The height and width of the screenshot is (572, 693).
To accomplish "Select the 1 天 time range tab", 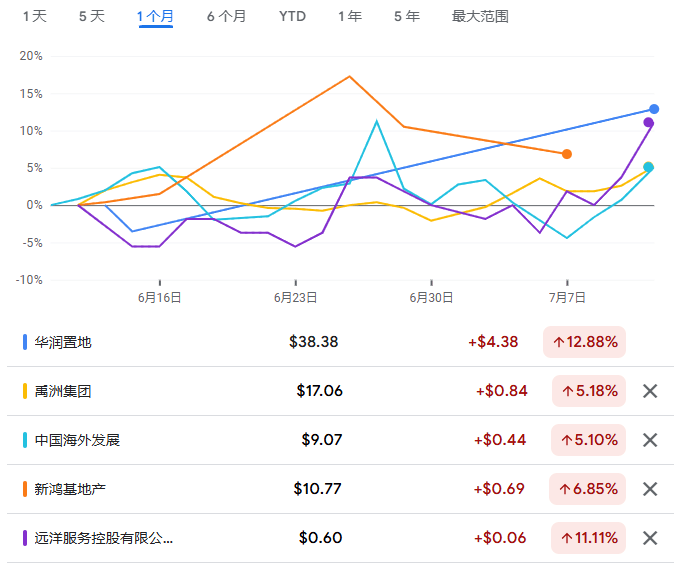I will (x=34, y=16).
